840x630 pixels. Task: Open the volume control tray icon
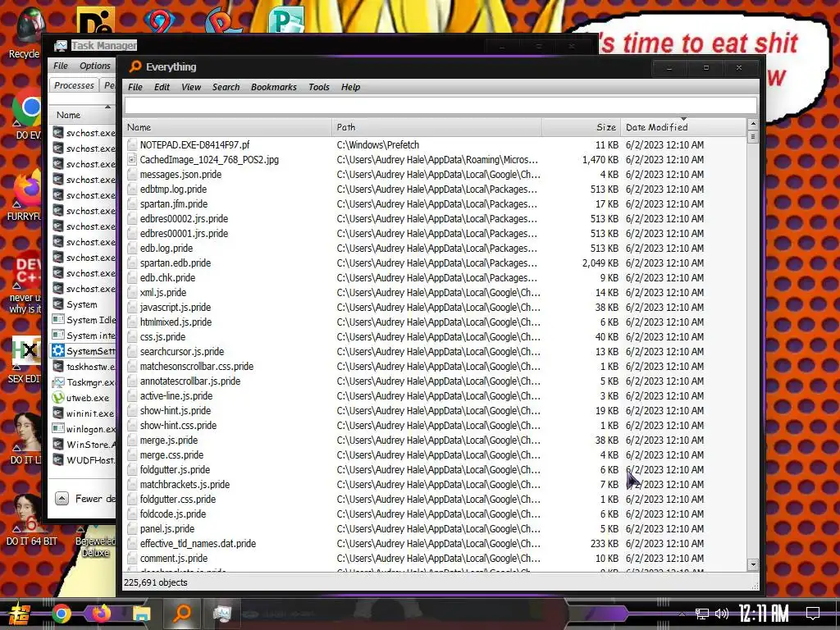point(722,614)
